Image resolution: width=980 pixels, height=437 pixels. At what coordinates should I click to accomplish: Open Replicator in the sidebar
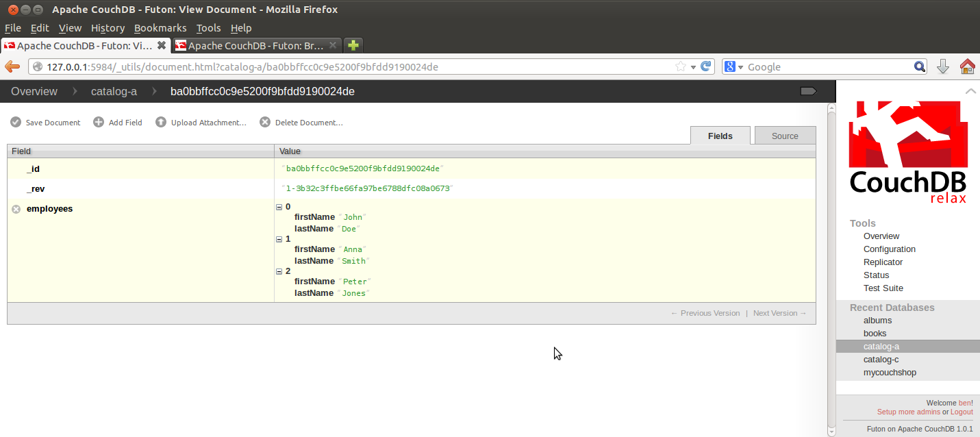pos(883,262)
